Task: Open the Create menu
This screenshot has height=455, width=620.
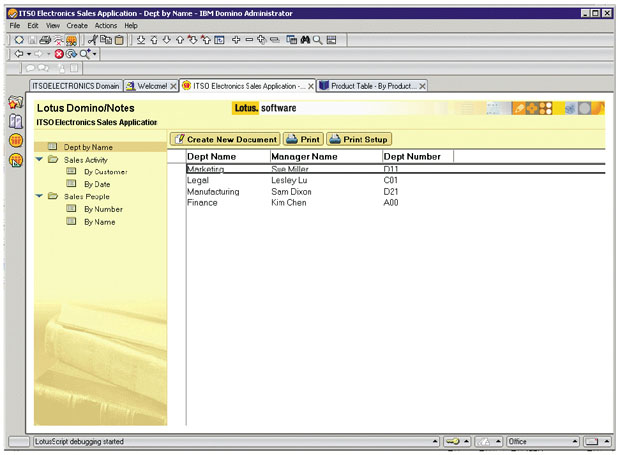Action: 77,26
